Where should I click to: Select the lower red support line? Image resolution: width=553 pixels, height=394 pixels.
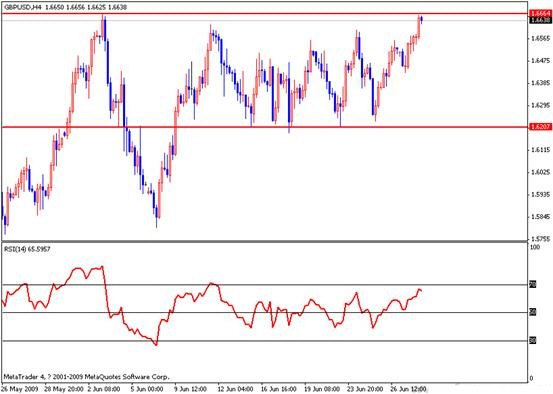click(x=265, y=127)
